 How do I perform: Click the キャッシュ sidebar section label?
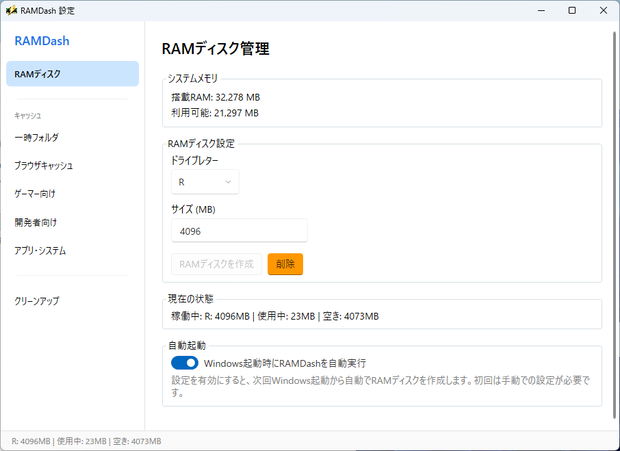pos(28,116)
